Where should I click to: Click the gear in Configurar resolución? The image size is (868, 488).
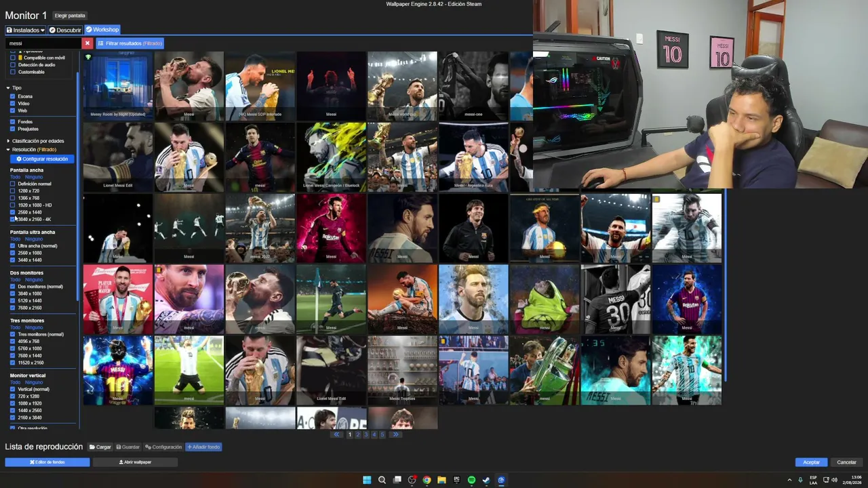click(x=19, y=159)
